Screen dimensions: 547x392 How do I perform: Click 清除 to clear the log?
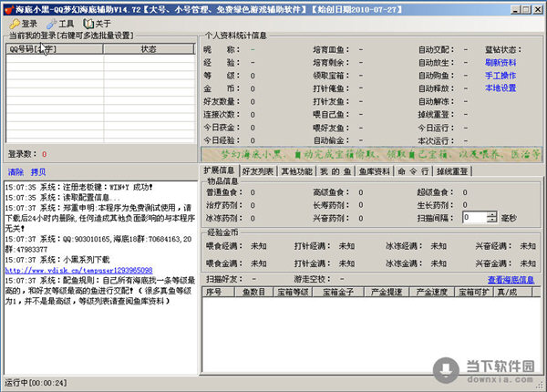pyautogui.click(x=15, y=171)
